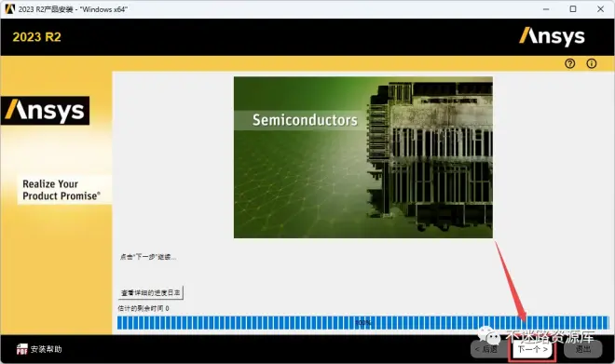Click the 退出 button

[x=582, y=349]
